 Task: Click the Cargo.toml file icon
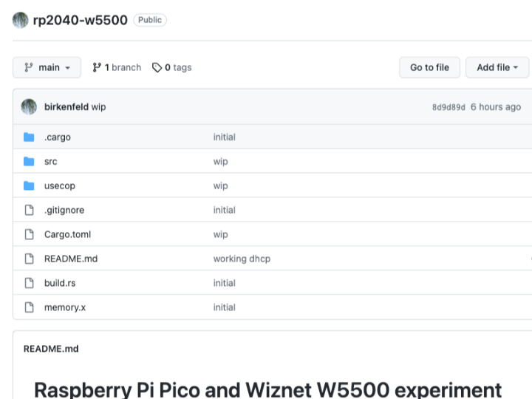coord(29,234)
